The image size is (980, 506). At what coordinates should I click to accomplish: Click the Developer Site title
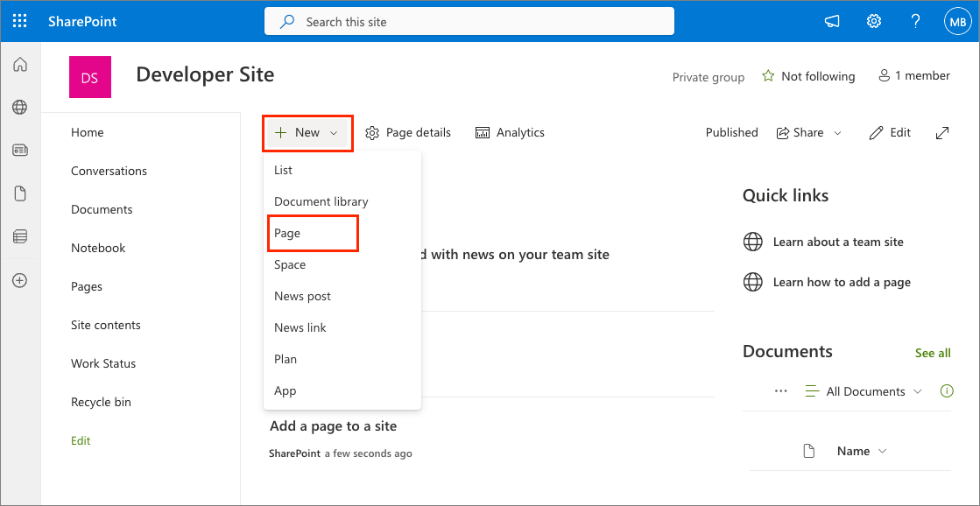[205, 75]
